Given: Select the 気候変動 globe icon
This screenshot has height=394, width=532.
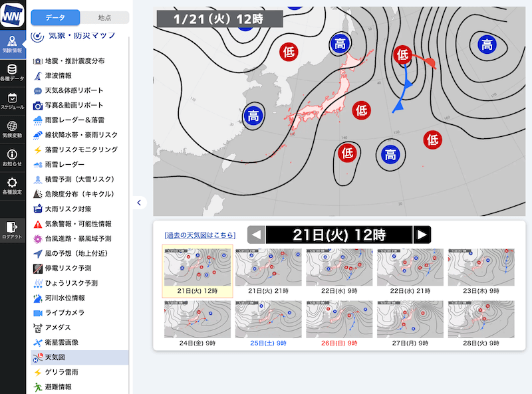Looking at the screenshot, I should pos(12,129).
